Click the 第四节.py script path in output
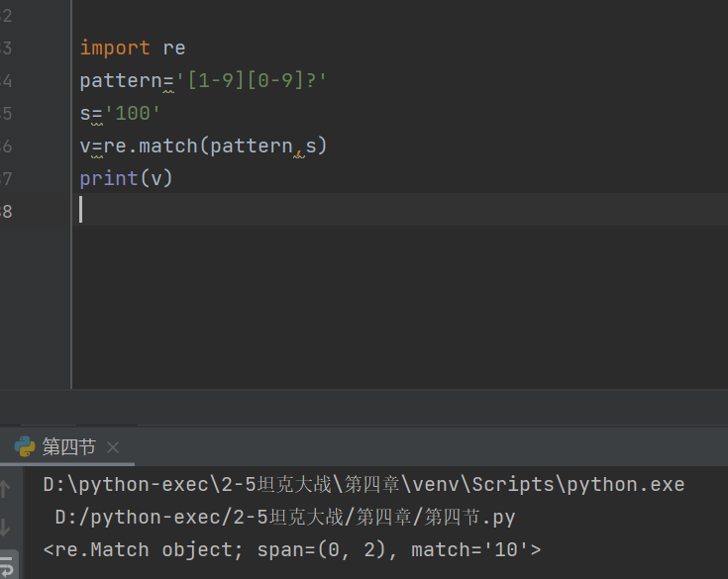Screen dimensions: 728x579 point(285,517)
